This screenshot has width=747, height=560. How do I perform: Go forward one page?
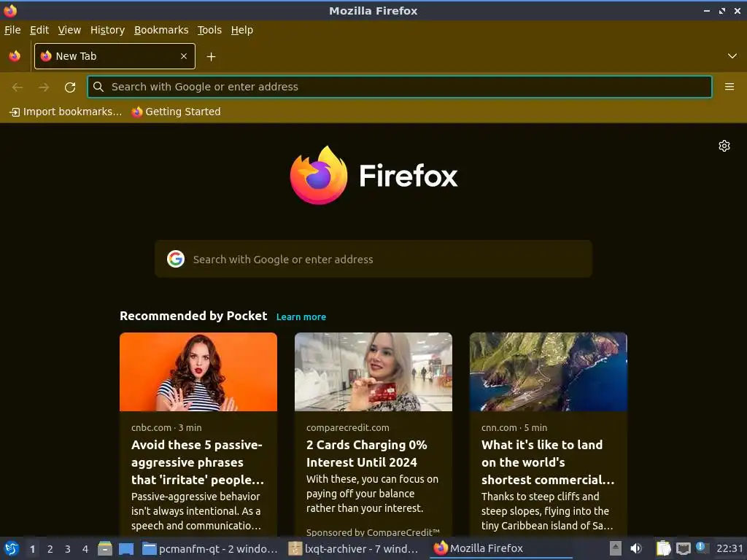(44, 87)
